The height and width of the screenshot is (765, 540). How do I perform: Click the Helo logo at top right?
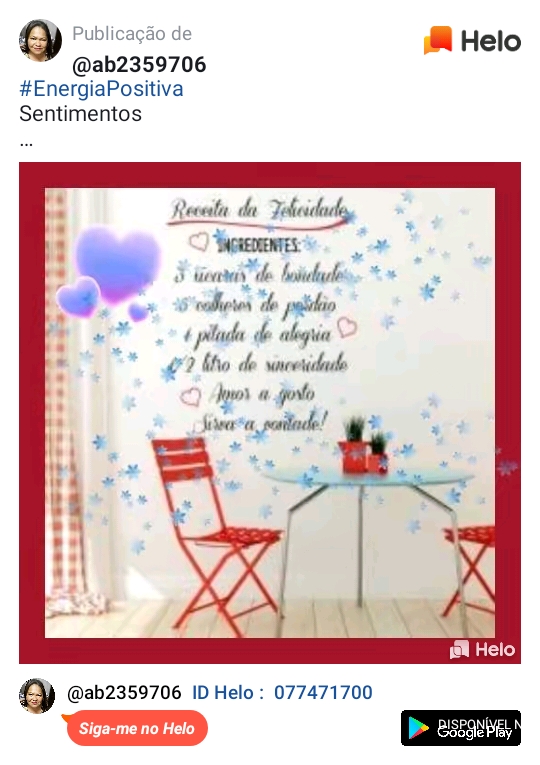472,40
